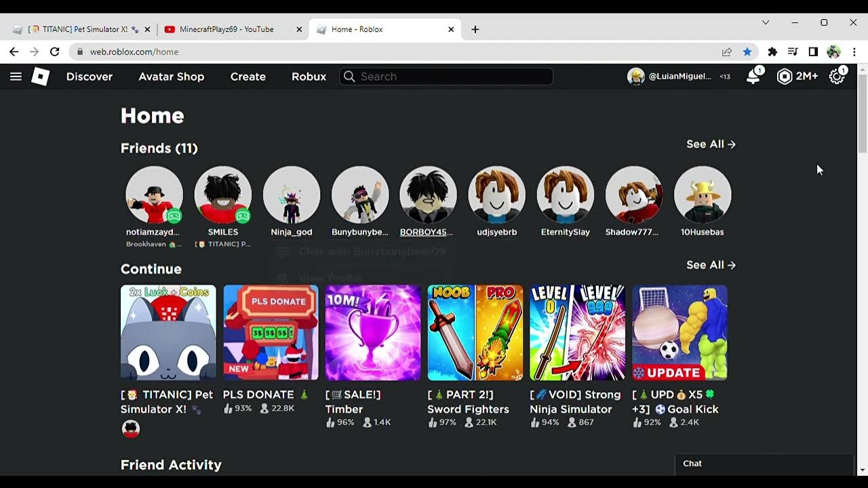
Task: Open friend notiamzayd avatar
Action: tap(154, 195)
